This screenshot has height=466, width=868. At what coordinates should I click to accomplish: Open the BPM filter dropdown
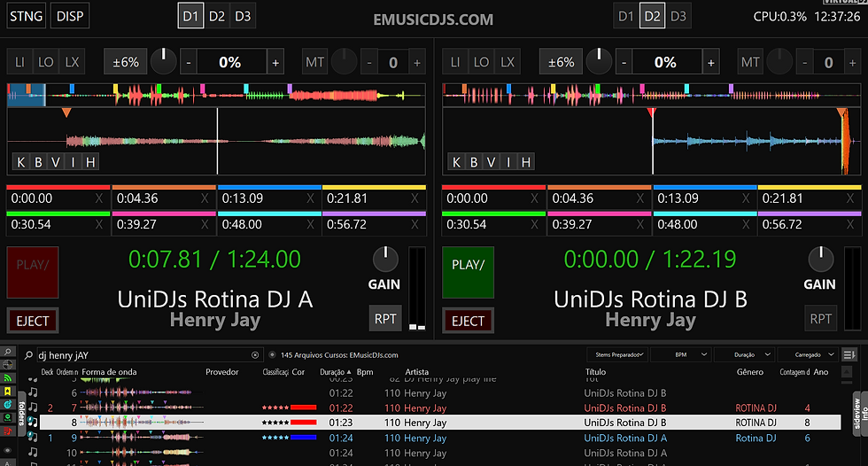pos(681,354)
